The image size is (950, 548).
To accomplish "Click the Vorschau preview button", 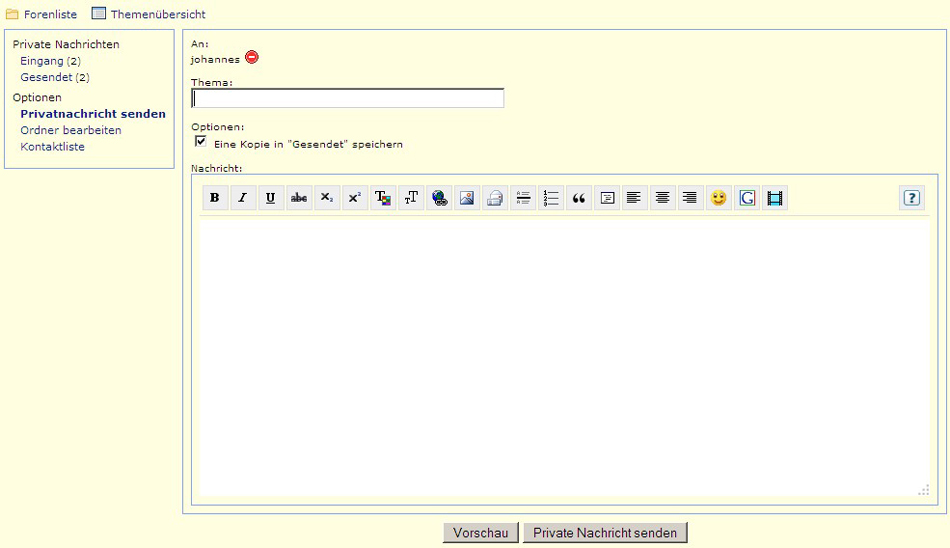I will (480, 533).
